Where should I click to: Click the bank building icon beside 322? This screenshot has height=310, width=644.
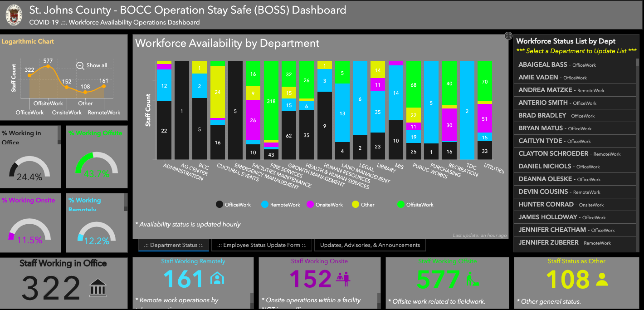(98, 288)
